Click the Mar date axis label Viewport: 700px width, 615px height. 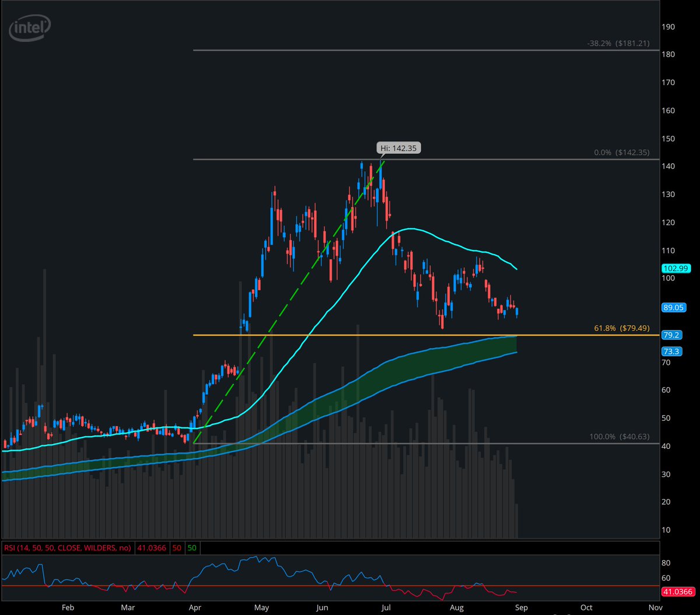tap(128, 607)
